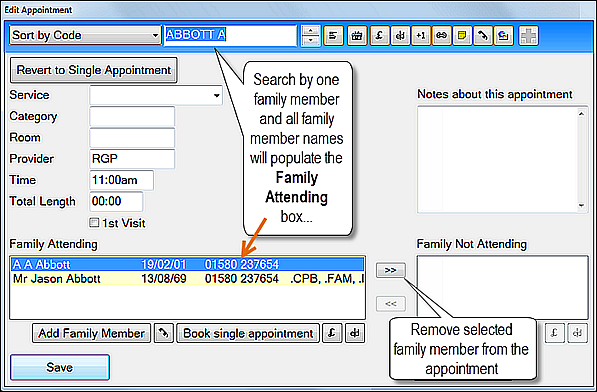Toggle the 1st Visit checkbox

[94, 222]
